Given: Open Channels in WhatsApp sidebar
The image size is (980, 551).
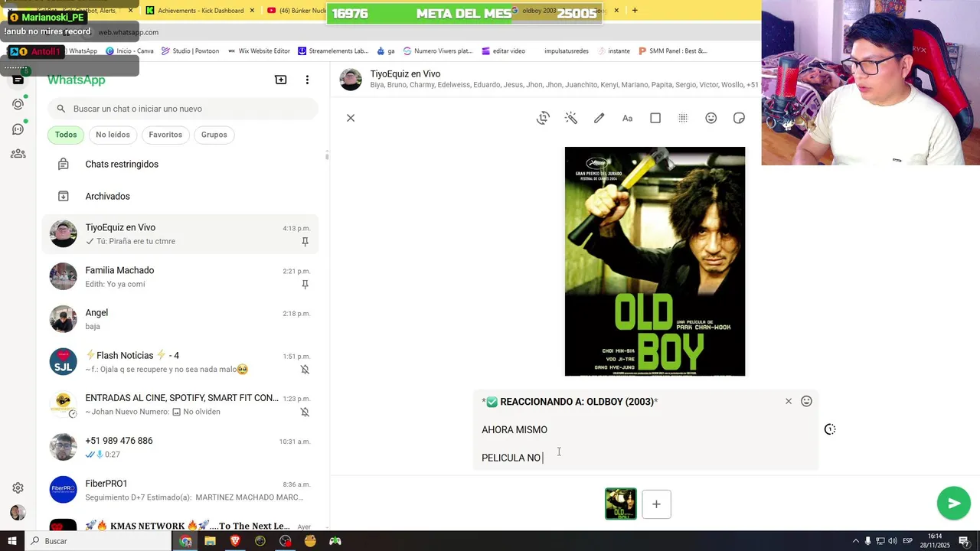Looking at the screenshot, I should (18, 129).
